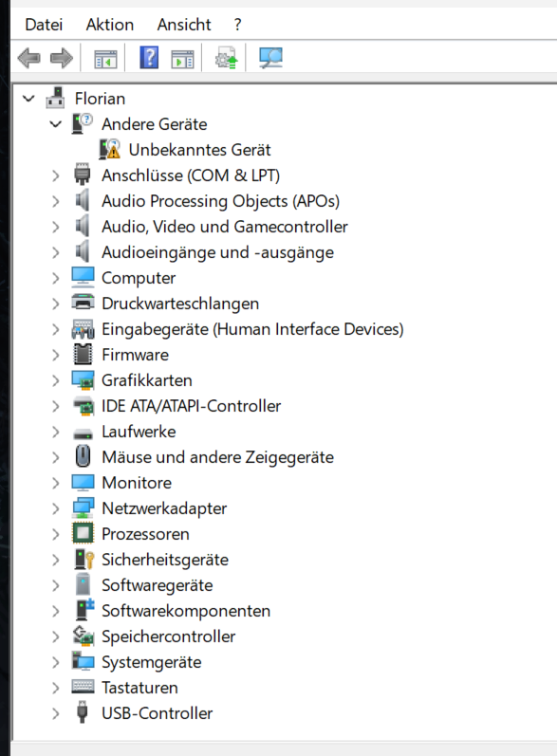Screen dimensions: 557x756
Task: Click the Mäuse und andere Zeigegeräte mouse icon
Action: tap(83, 456)
